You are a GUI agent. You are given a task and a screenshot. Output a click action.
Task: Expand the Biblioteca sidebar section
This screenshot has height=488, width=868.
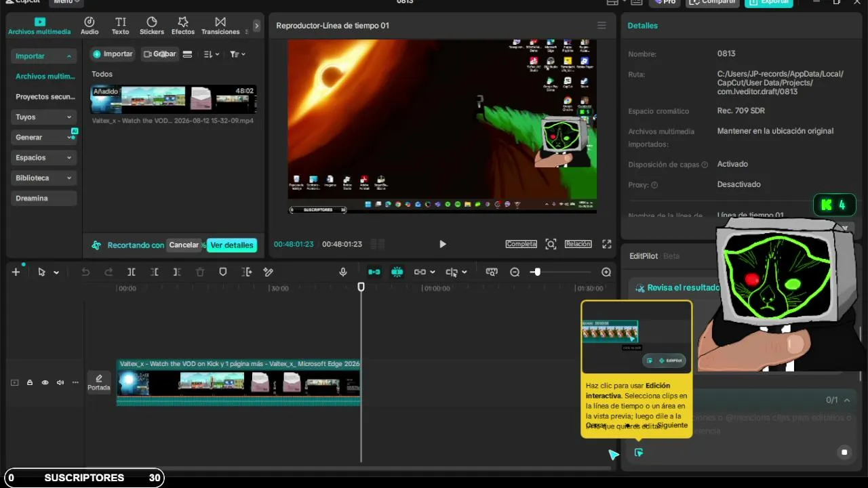pyautogui.click(x=44, y=178)
